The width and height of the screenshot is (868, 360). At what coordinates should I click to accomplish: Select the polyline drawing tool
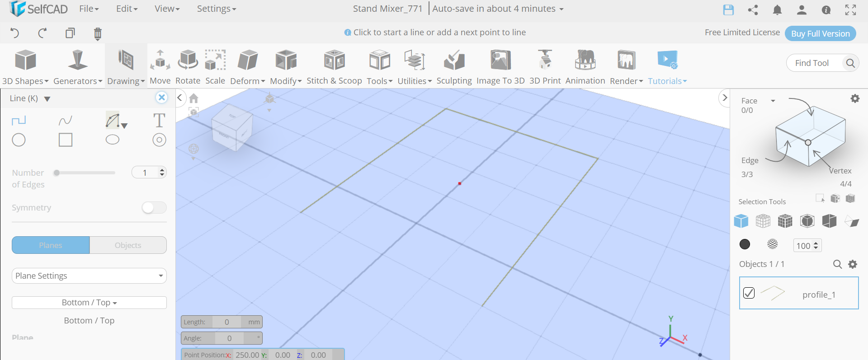19,120
